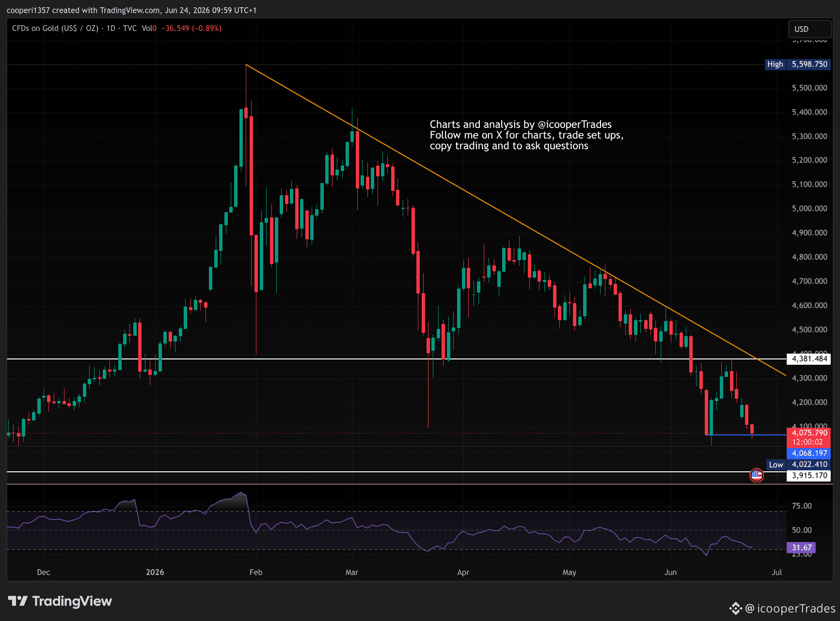The width and height of the screenshot is (840, 621).
Task: Click the 'Low' tag on price axis
Action: point(776,465)
